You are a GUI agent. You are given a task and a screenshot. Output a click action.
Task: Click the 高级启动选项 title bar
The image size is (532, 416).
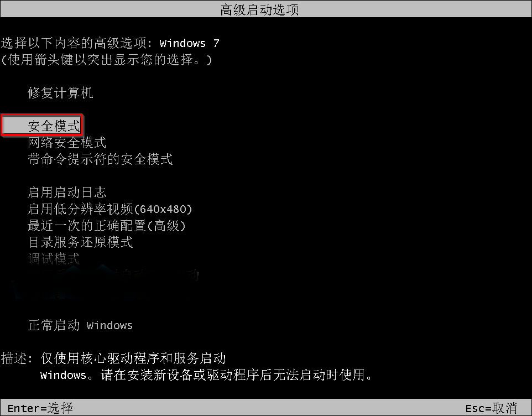[266, 9]
